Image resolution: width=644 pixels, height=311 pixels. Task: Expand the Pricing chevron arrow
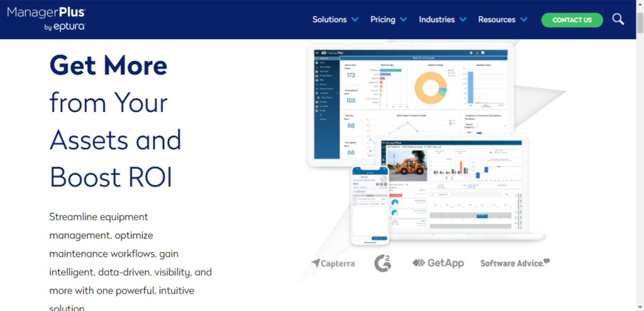(x=403, y=20)
